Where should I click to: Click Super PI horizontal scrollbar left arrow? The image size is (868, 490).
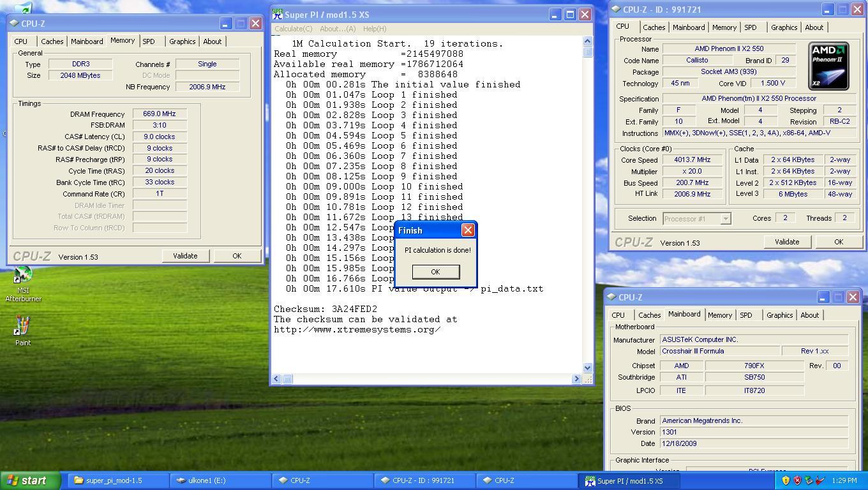276,378
